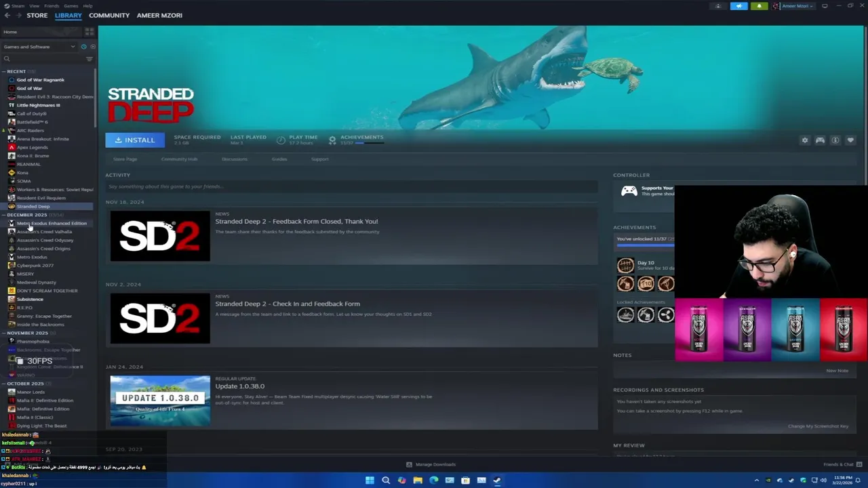Open File Explorer on taskbar
This screenshot has height=488, width=868.
tap(418, 481)
